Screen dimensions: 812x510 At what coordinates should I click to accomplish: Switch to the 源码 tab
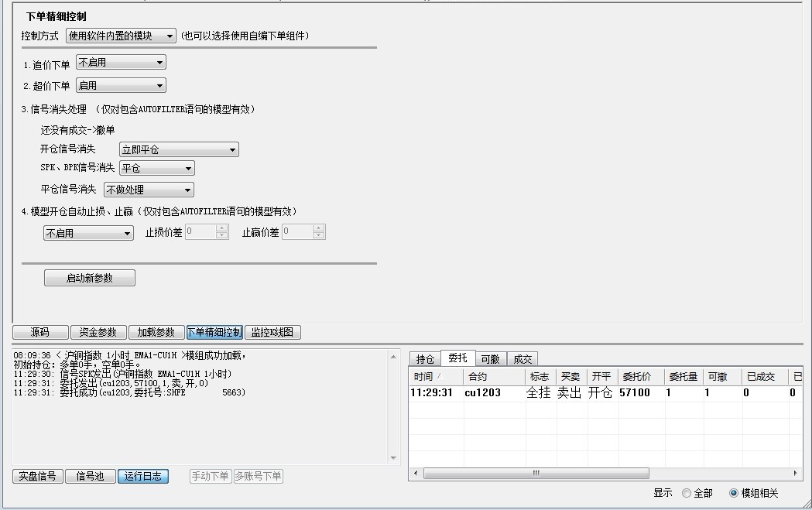[39, 332]
